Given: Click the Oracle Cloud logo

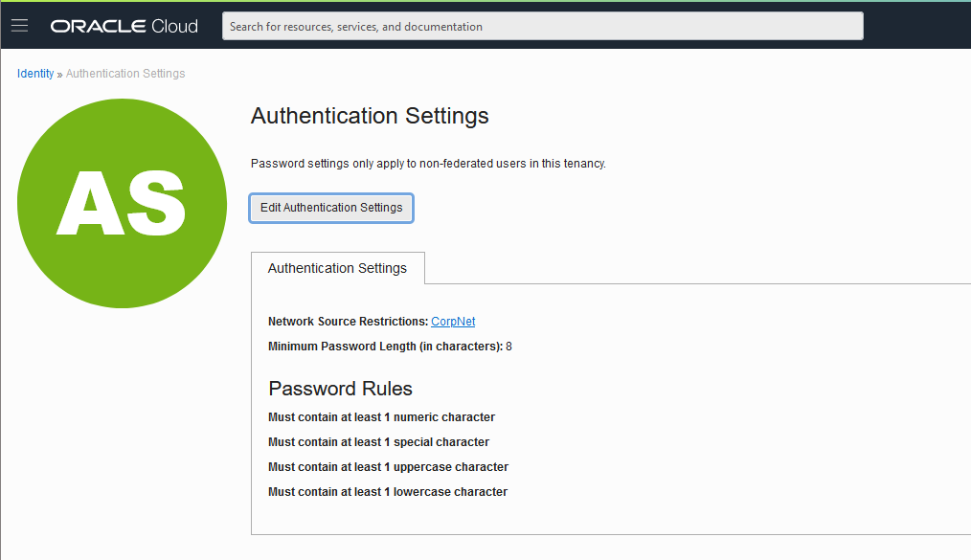Looking at the screenshot, I should (x=124, y=26).
